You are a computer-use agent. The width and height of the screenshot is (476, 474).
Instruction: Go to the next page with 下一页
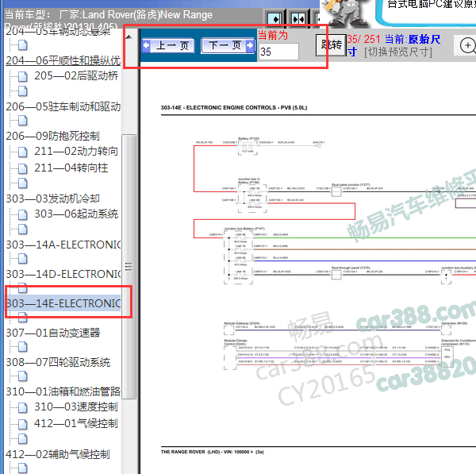228,46
